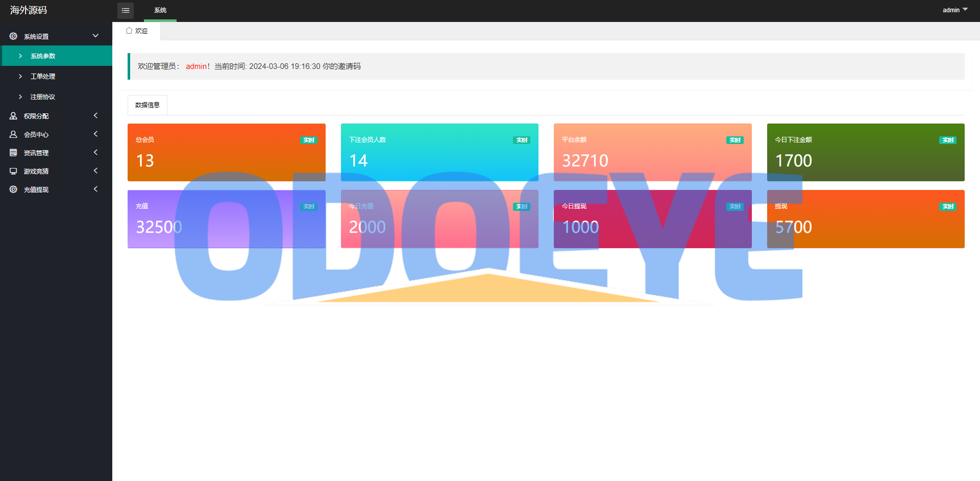Click the 实时 badge on 平台余额 card
The width and height of the screenshot is (980, 481).
(x=735, y=140)
